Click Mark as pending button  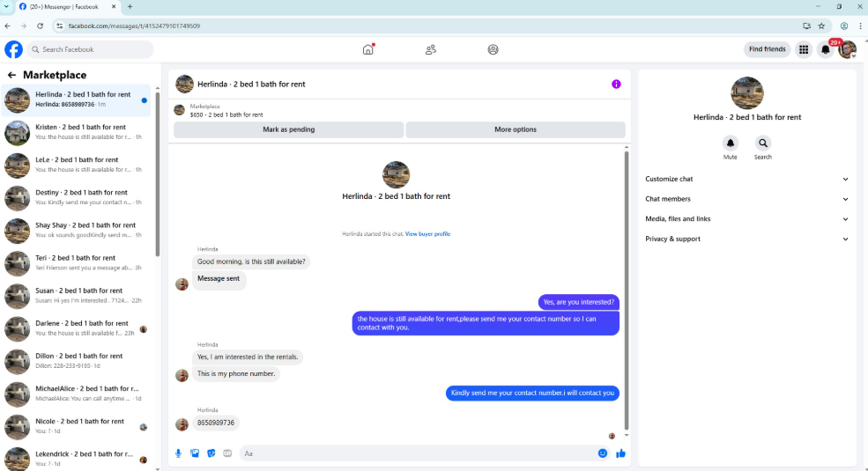[x=288, y=129]
